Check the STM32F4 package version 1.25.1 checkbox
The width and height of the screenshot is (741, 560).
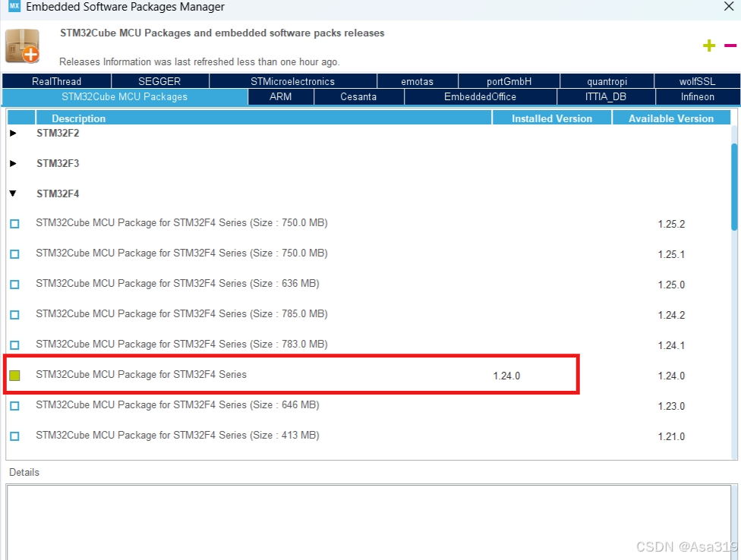tap(14, 254)
